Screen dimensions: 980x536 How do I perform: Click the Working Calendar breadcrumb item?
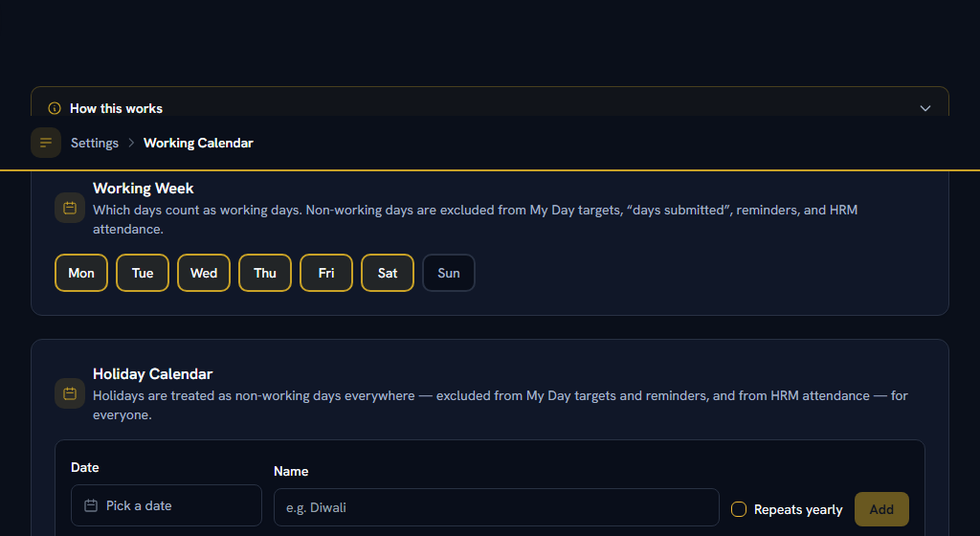[198, 143]
